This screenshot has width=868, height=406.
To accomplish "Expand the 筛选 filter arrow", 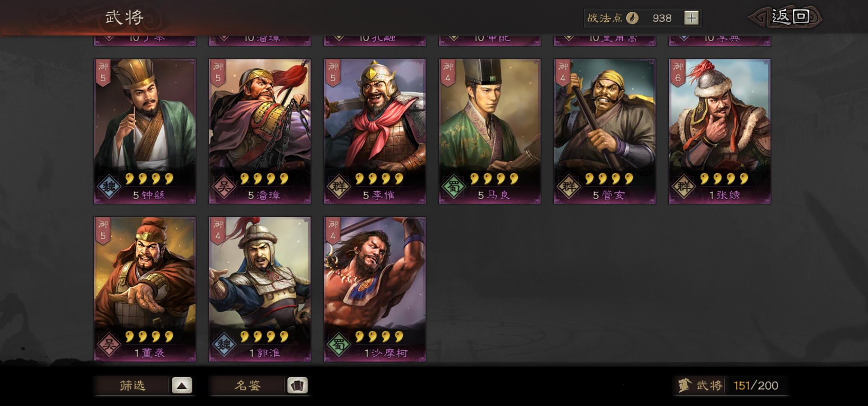I will tap(182, 386).
